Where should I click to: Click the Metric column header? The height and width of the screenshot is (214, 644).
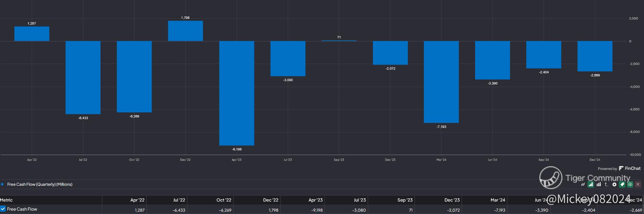[6, 200]
